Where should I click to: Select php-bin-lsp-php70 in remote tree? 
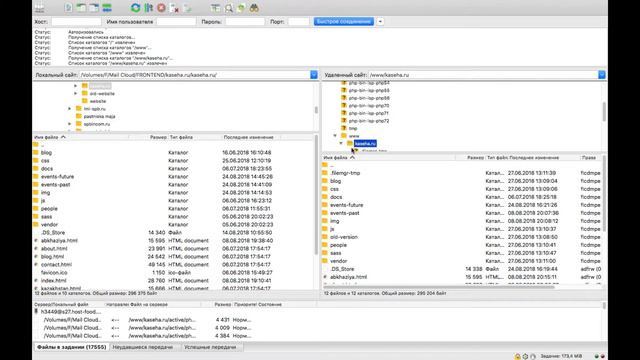[x=369, y=106]
